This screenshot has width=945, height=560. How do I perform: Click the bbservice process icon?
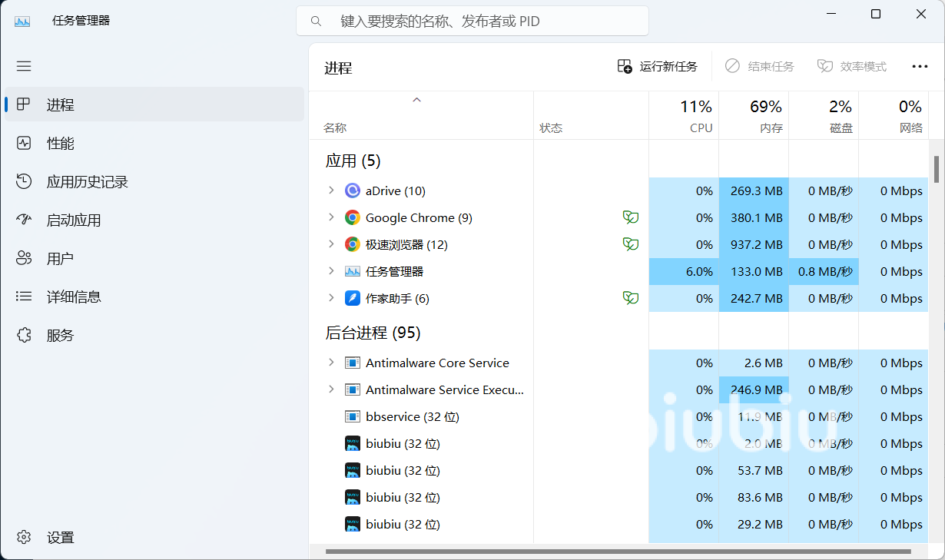pyautogui.click(x=353, y=416)
